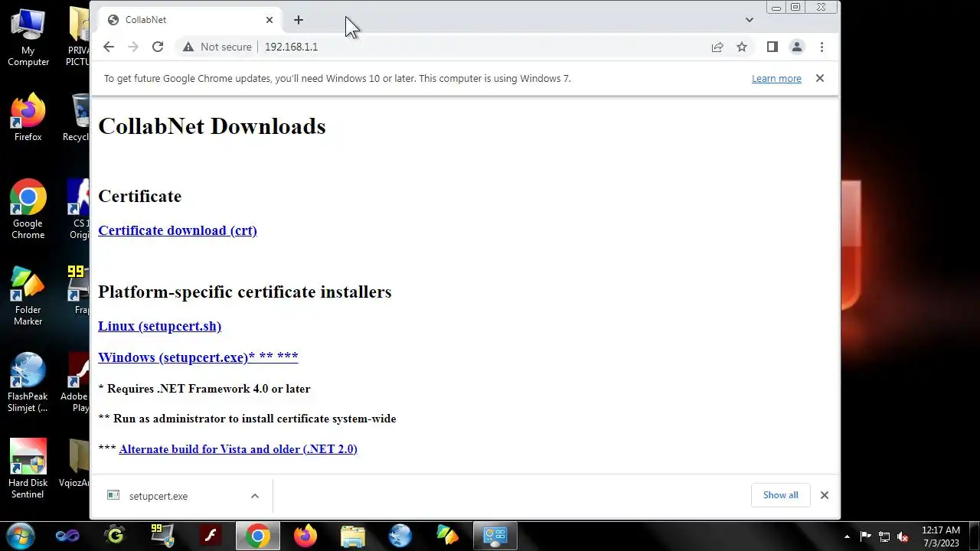Open the Adobe Flash taskbar icon
Viewport: 980px width, 551px height.
click(x=211, y=536)
